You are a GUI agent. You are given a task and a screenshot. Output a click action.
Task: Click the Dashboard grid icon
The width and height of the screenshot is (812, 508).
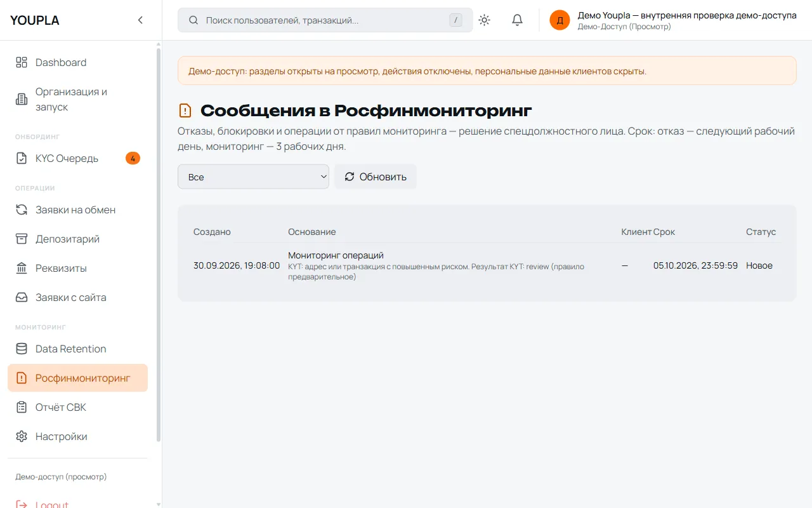(x=22, y=62)
